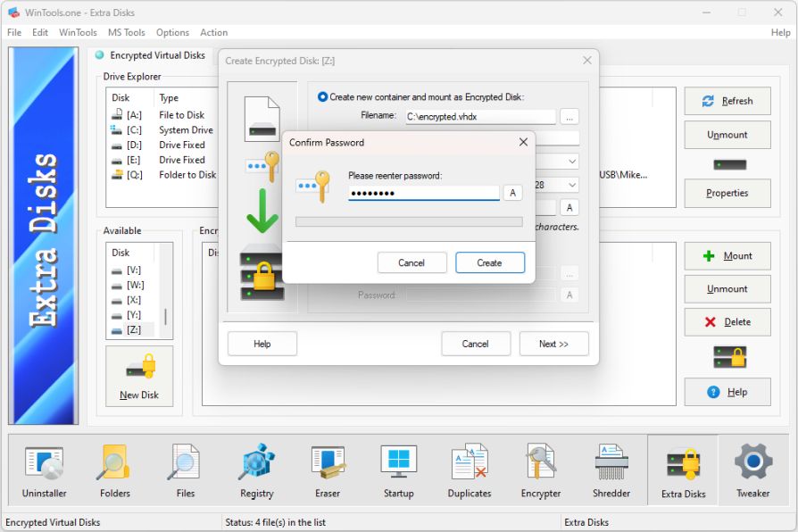Toggle password visibility in Confirm Password dialog
Viewport: 798px width, 532px height.
[512, 193]
